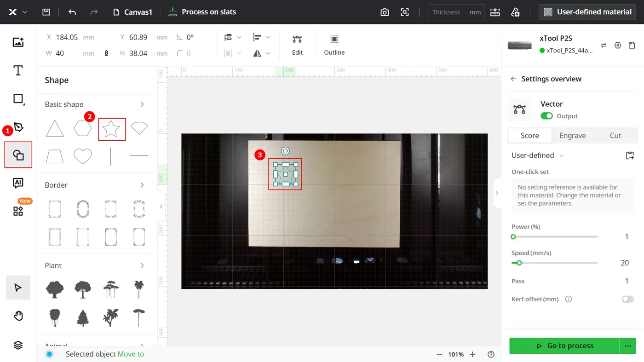Viewport: 644px width, 362px height.
Task: Open the align options dropdown
Action: [x=262, y=37]
